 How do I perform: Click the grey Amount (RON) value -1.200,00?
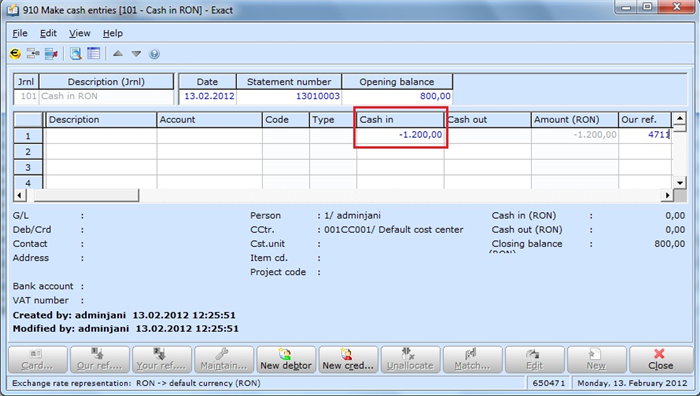point(575,135)
